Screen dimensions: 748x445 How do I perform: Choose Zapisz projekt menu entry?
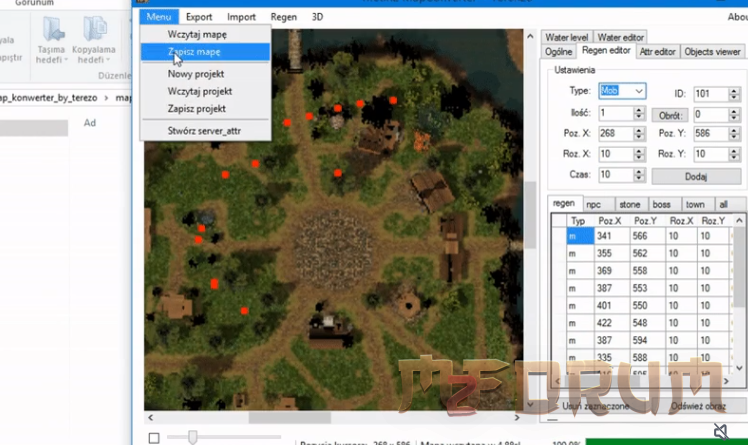click(x=206, y=109)
